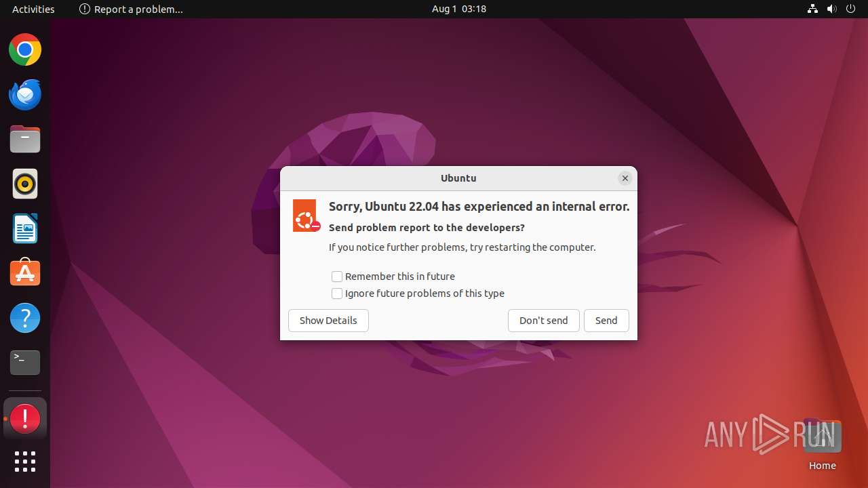This screenshot has width=868, height=488.
Task: Launch LibreOffice Writer from the dock
Action: (x=25, y=228)
